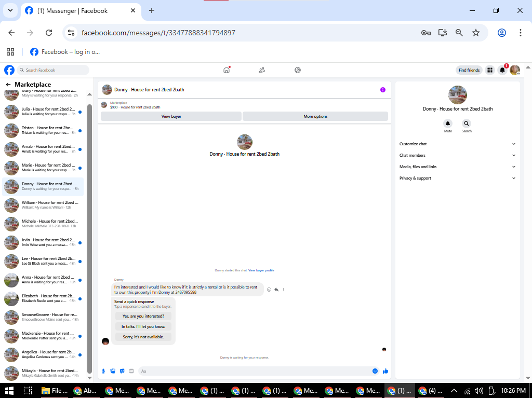
Task: Open William conversation in Marketplace list
Action: tap(43, 205)
